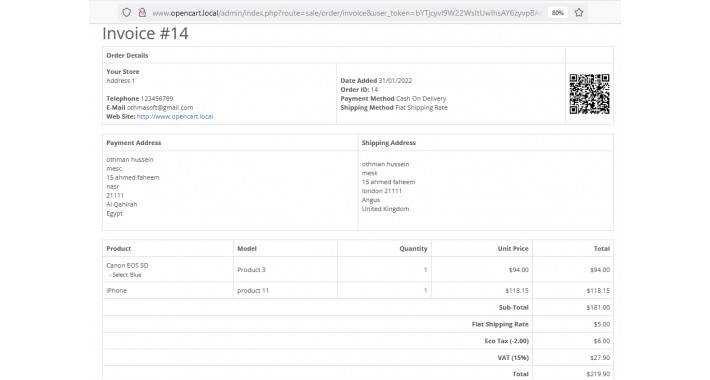Image resolution: width=710 pixels, height=380 pixels.
Task: Click the $181.00 sub-total value
Action: point(598,307)
